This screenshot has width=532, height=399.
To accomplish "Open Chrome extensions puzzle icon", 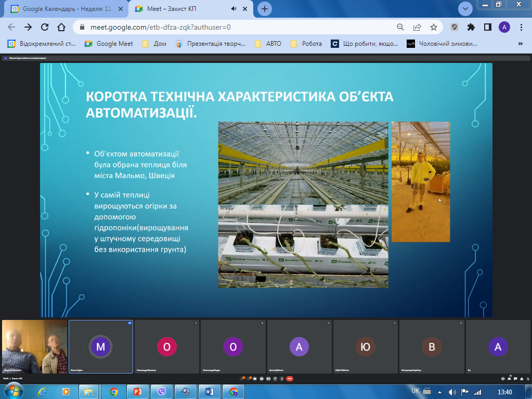I will [471, 27].
